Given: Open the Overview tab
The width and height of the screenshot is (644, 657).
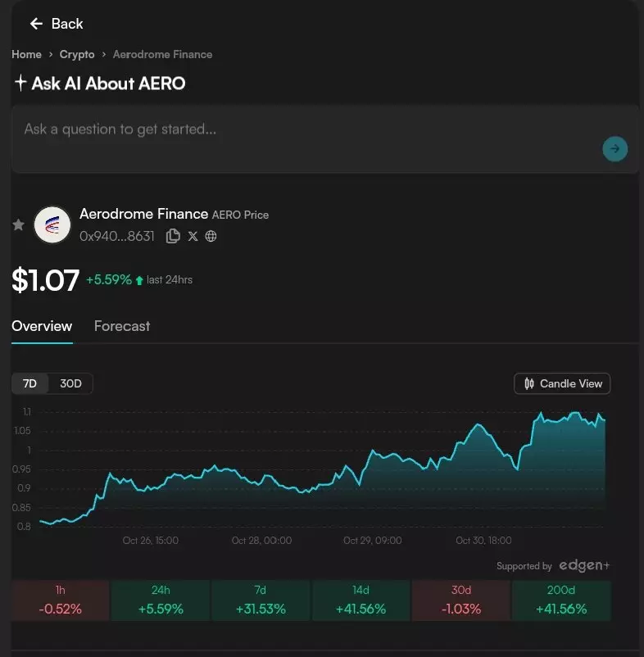Looking at the screenshot, I should point(42,326).
